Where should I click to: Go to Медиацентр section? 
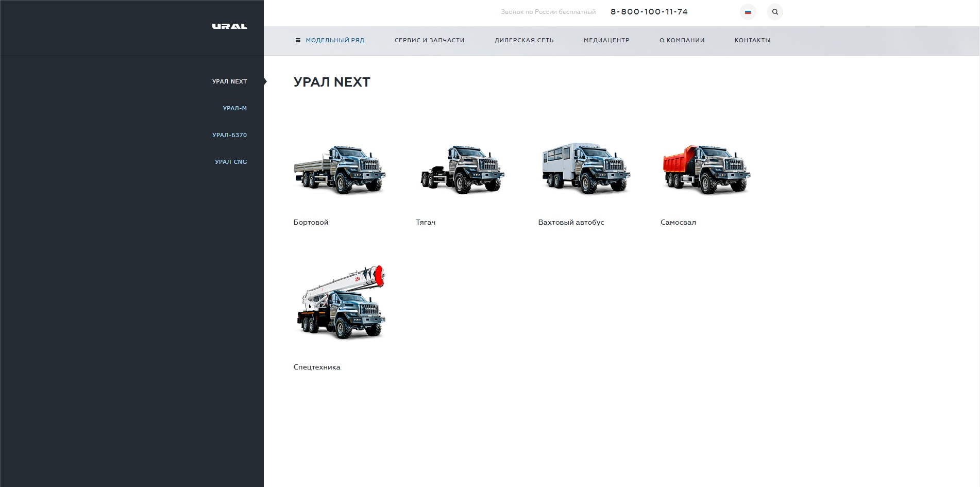606,40
